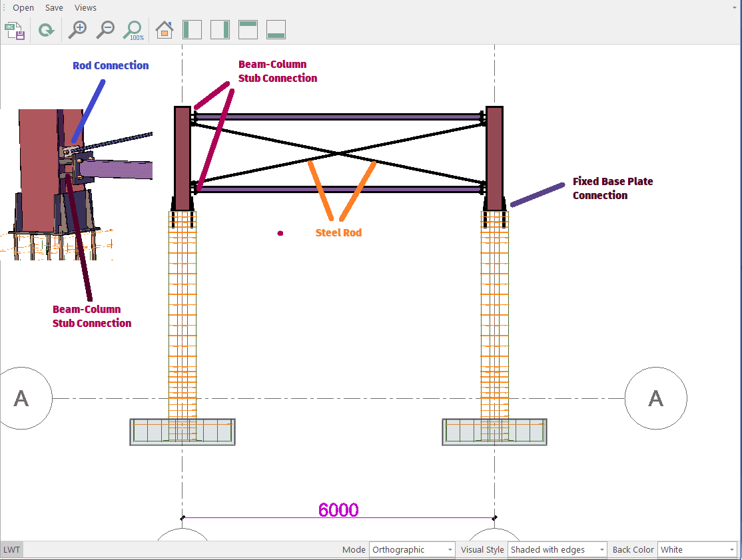Zoom out using the minus magnifier
The height and width of the screenshot is (560, 742).
click(105, 30)
